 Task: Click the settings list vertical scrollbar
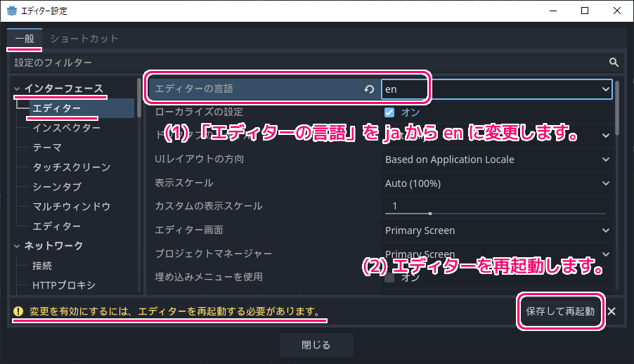pos(616,109)
